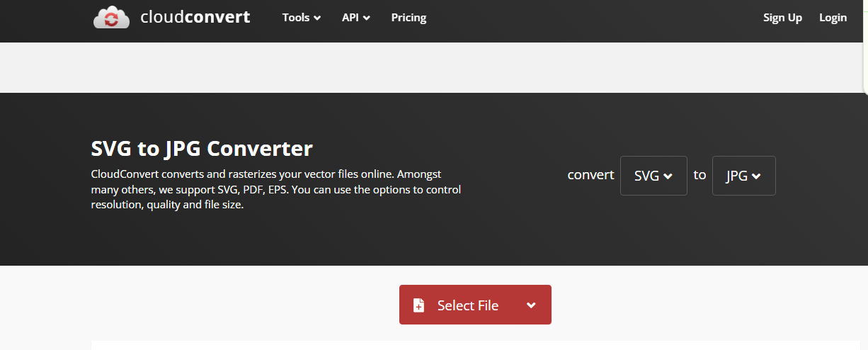Click the Sign Up link
Viewport: 868px width, 350px height.
coord(782,18)
